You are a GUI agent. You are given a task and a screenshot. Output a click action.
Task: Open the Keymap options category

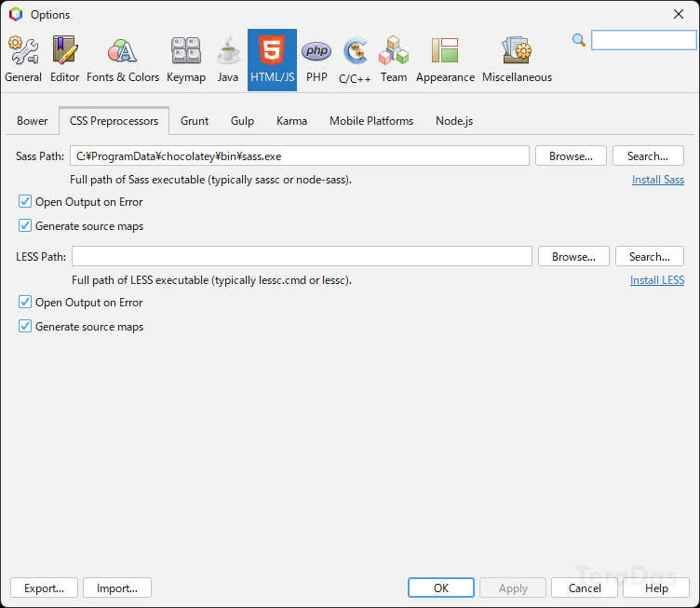point(186,60)
